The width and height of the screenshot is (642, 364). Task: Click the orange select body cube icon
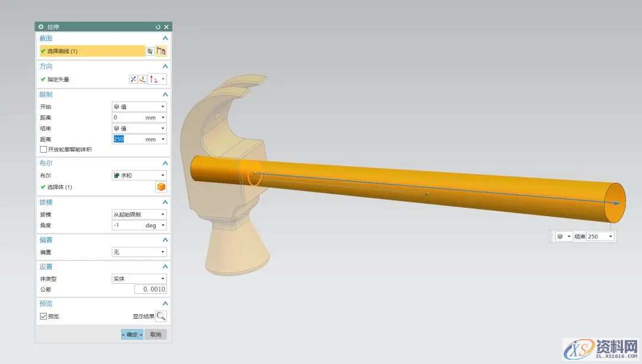[160, 187]
